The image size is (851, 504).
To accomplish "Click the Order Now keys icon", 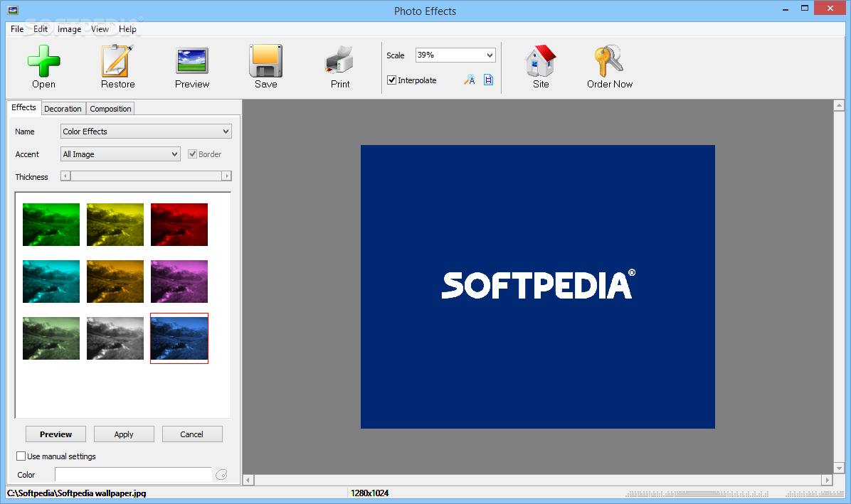I will [609, 60].
